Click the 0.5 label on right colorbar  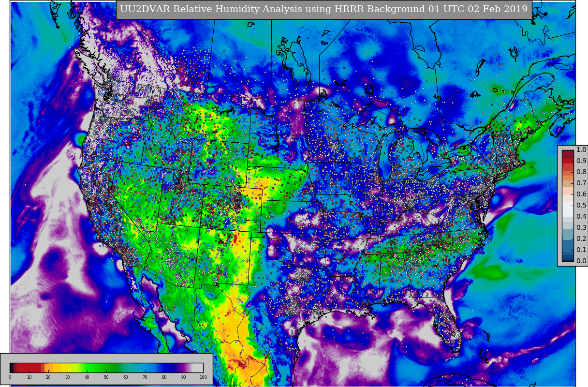[x=581, y=206]
